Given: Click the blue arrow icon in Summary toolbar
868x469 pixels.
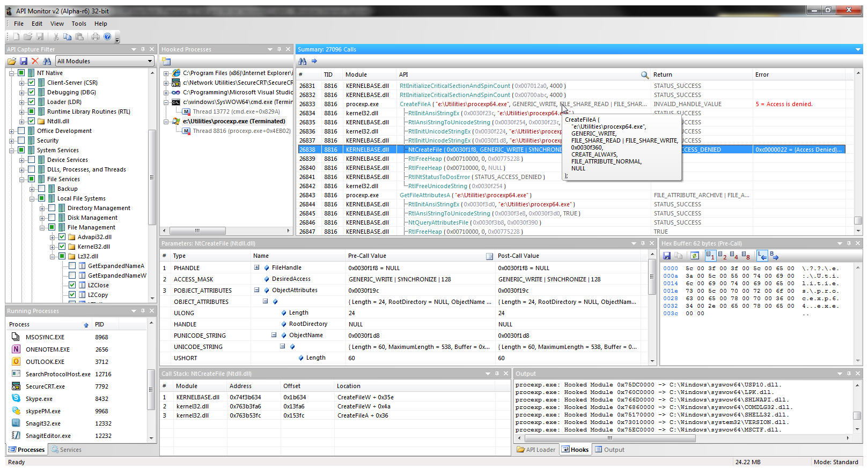Looking at the screenshot, I should point(314,61).
